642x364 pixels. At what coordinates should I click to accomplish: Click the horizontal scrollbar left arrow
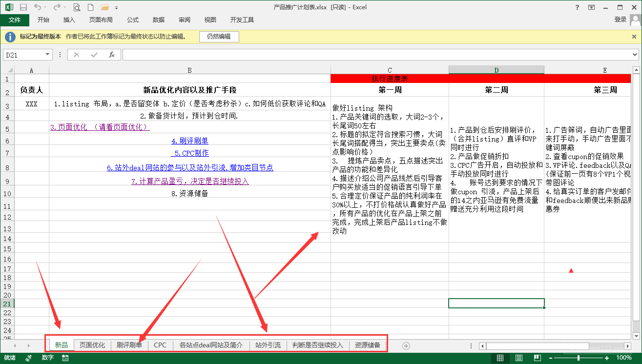482,346
